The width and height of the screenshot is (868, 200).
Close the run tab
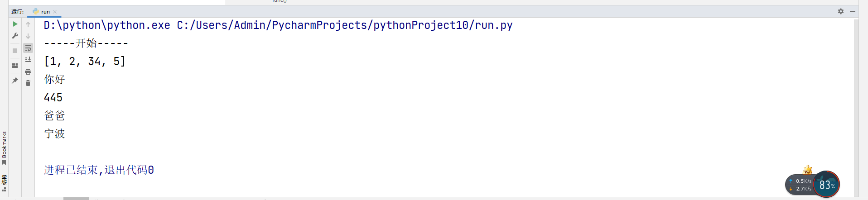click(x=55, y=12)
